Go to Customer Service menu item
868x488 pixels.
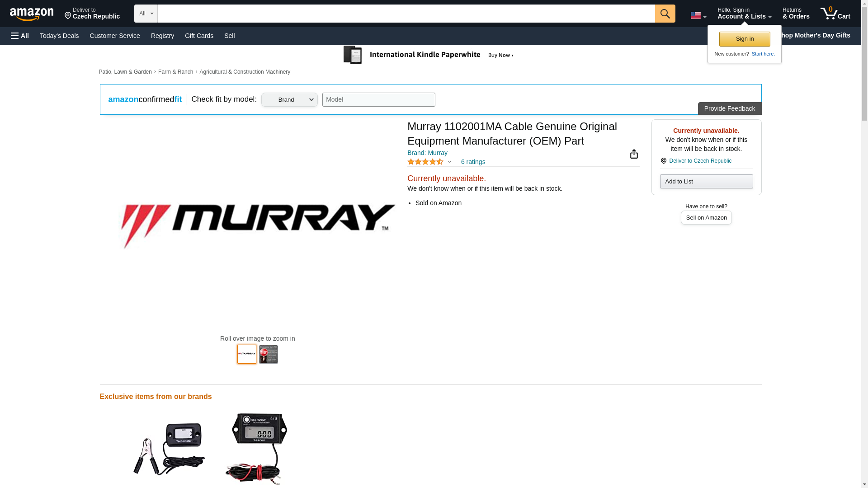pyautogui.click(x=115, y=36)
